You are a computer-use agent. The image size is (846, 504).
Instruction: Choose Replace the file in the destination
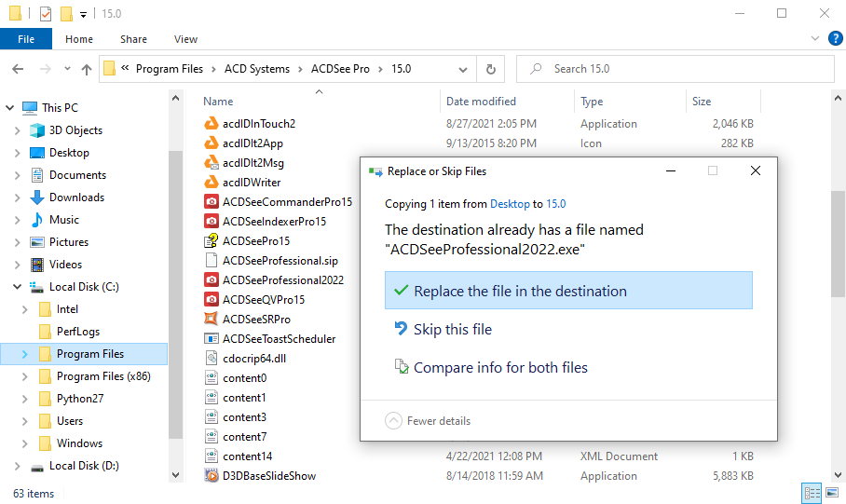tap(568, 291)
